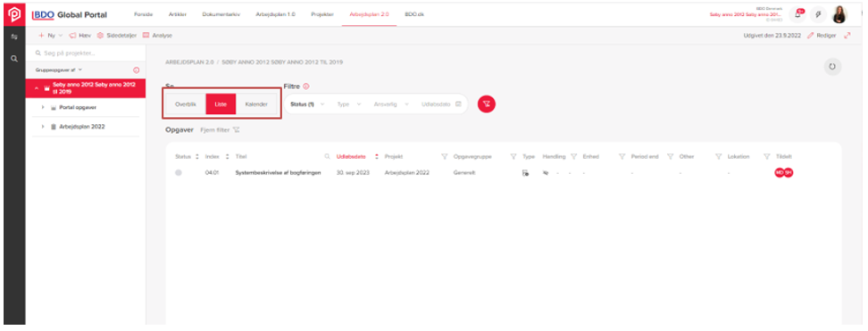Viewport: 868px width, 331px height.
Task: Click the filter icon next to Projekt column
Action: pos(444,157)
